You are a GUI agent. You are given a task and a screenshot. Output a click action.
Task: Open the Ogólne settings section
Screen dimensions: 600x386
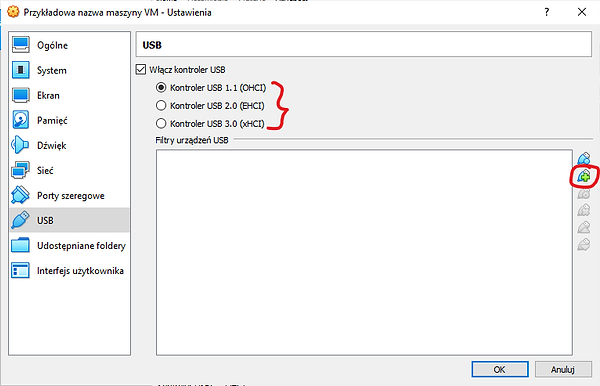(69, 45)
